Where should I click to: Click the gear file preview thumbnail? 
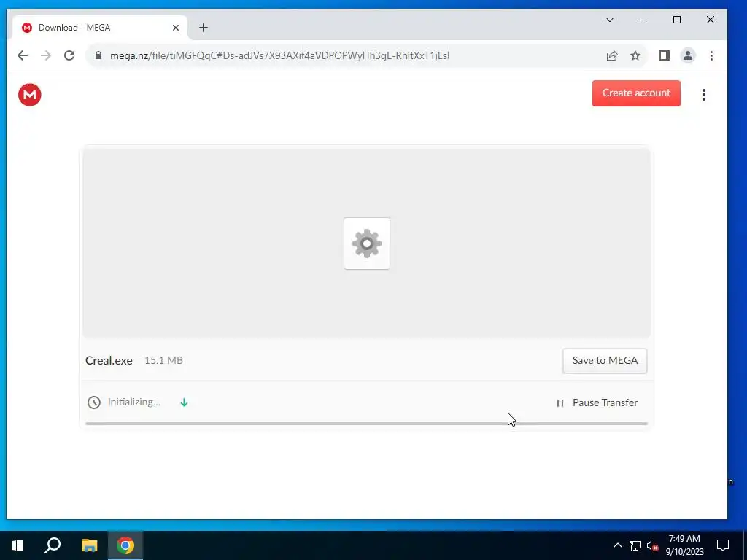pos(367,244)
